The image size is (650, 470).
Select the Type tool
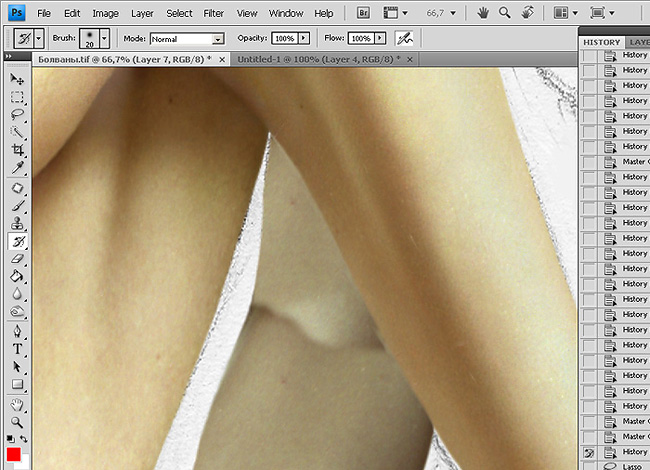(x=17, y=349)
